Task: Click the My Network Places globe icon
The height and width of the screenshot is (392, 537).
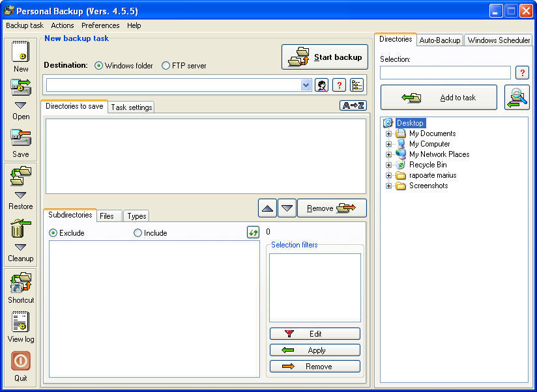Action: click(x=400, y=154)
